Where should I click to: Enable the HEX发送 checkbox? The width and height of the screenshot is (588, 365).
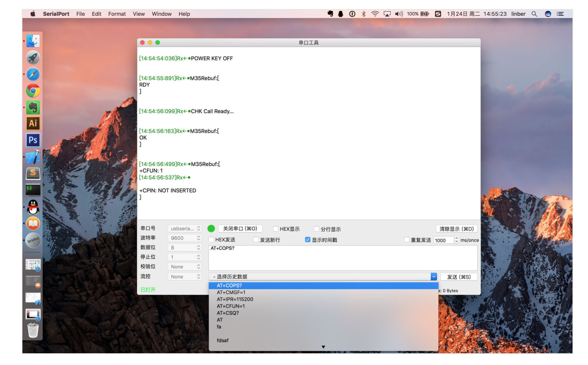(211, 239)
